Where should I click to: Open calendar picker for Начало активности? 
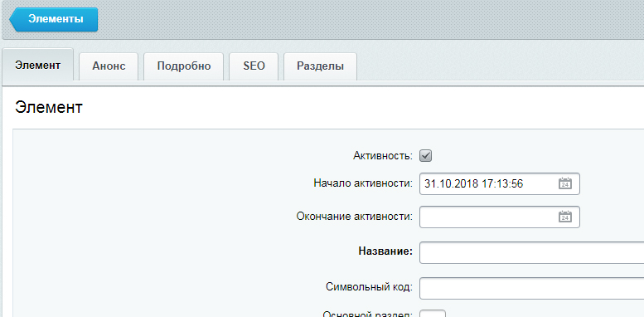click(565, 183)
